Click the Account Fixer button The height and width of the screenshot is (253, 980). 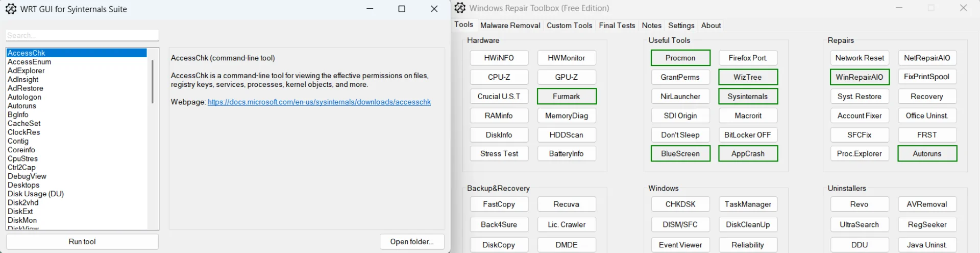point(860,116)
